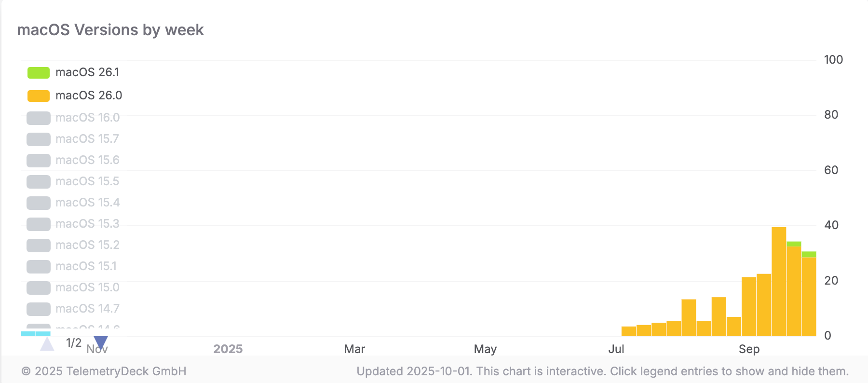Go to next legend page arrow
The height and width of the screenshot is (383, 868).
point(100,343)
